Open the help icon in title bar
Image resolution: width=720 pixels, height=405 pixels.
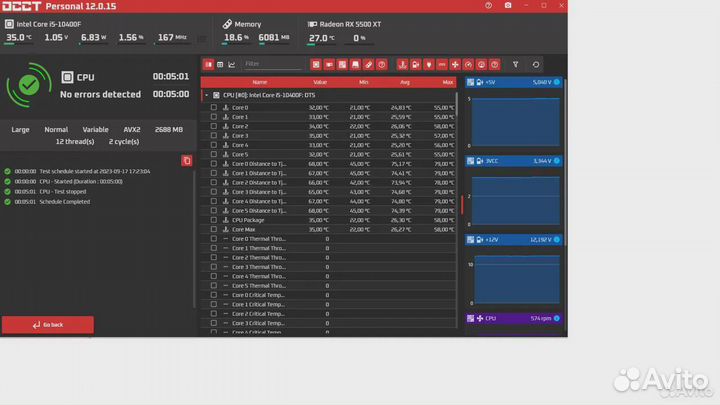[x=487, y=6]
